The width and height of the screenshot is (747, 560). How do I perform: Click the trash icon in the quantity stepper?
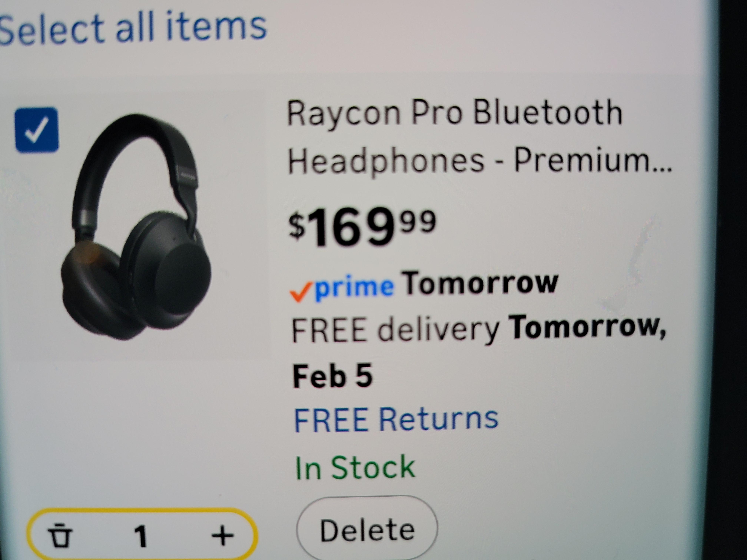(x=60, y=535)
